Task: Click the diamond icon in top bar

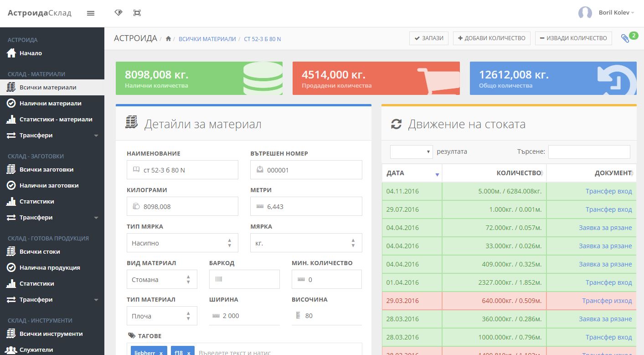Action: [x=118, y=13]
